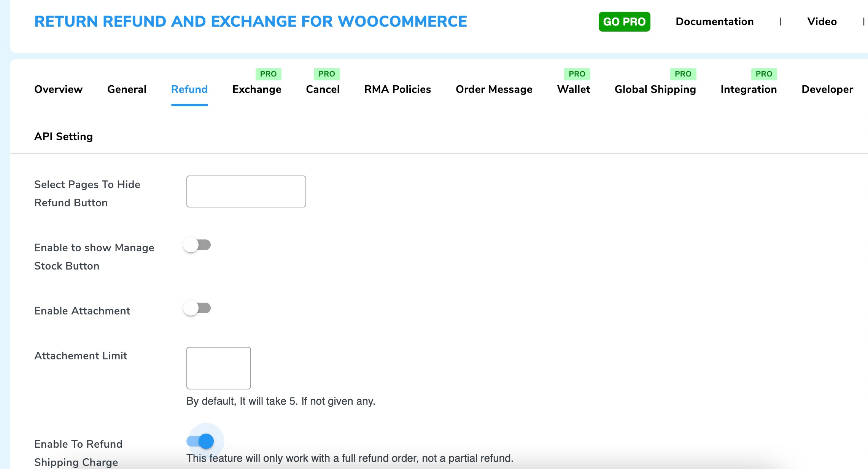Open the Video link
The width and height of the screenshot is (868, 469).
click(822, 22)
